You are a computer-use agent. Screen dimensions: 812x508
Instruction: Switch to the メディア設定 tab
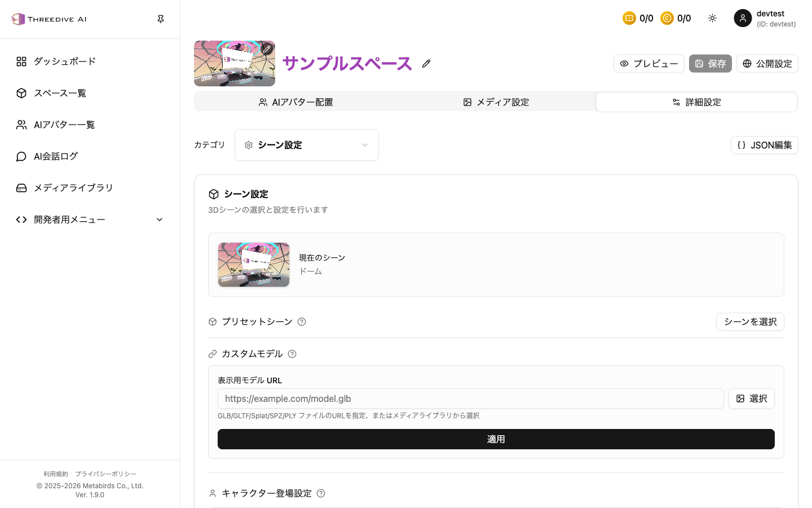496,102
